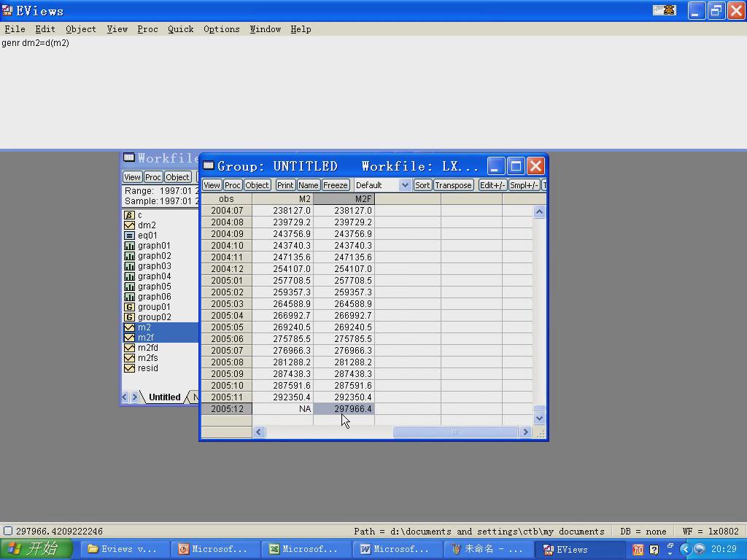Click the graph01 chart icon
Viewport: 747px width, 560px height.
(x=129, y=246)
